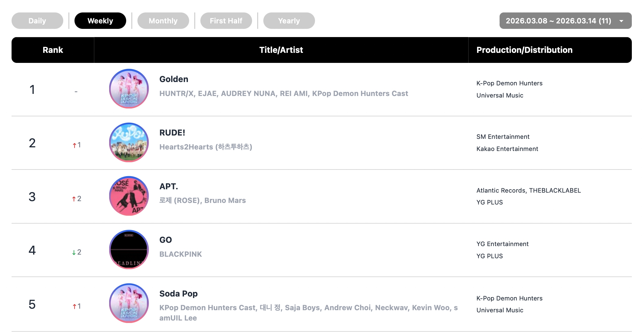Open the First Half chart tab
644x336 pixels.
tap(226, 21)
